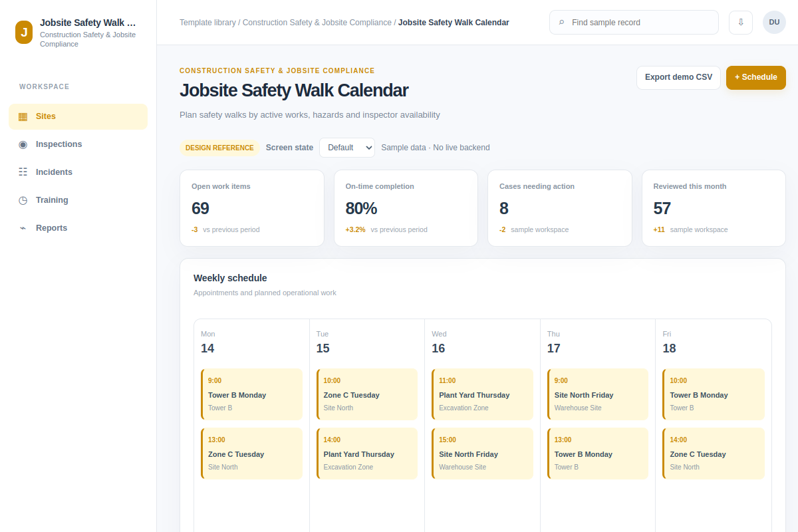
Task: Click the Training clock icon
Action: (23, 200)
